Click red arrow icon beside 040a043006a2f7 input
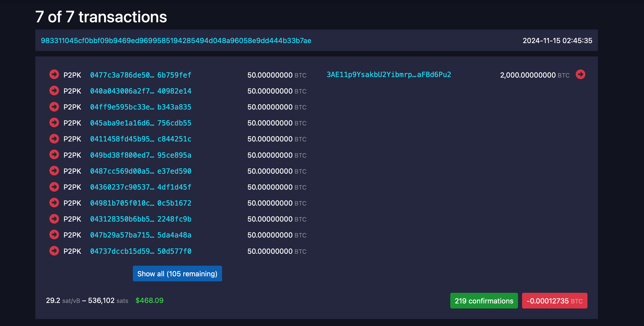Viewport: 644px width, 326px height. click(54, 90)
